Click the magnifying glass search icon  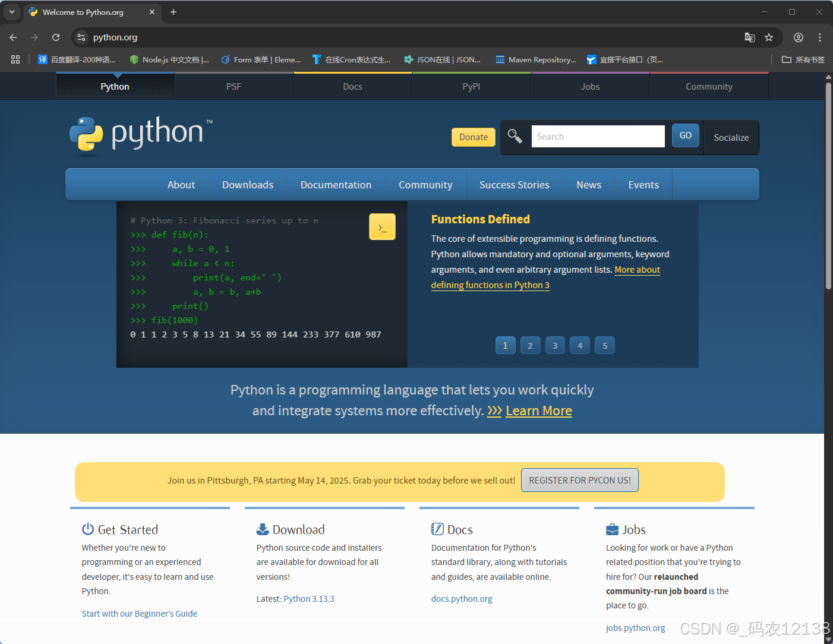click(x=515, y=136)
